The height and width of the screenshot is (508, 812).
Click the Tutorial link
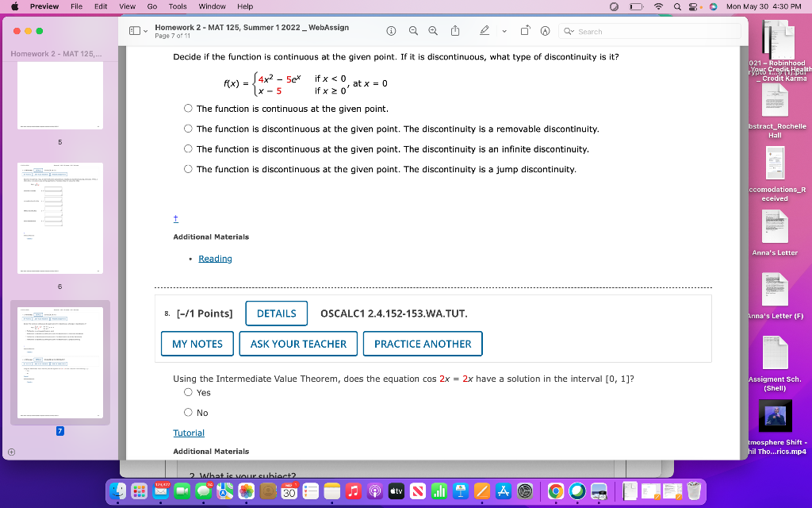pyautogui.click(x=189, y=433)
